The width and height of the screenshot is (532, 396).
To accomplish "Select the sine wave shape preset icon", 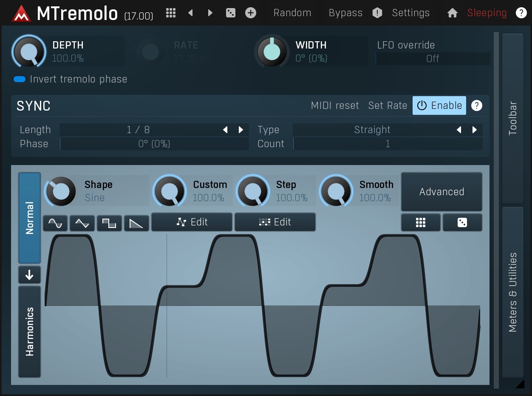I will [x=55, y=223].
